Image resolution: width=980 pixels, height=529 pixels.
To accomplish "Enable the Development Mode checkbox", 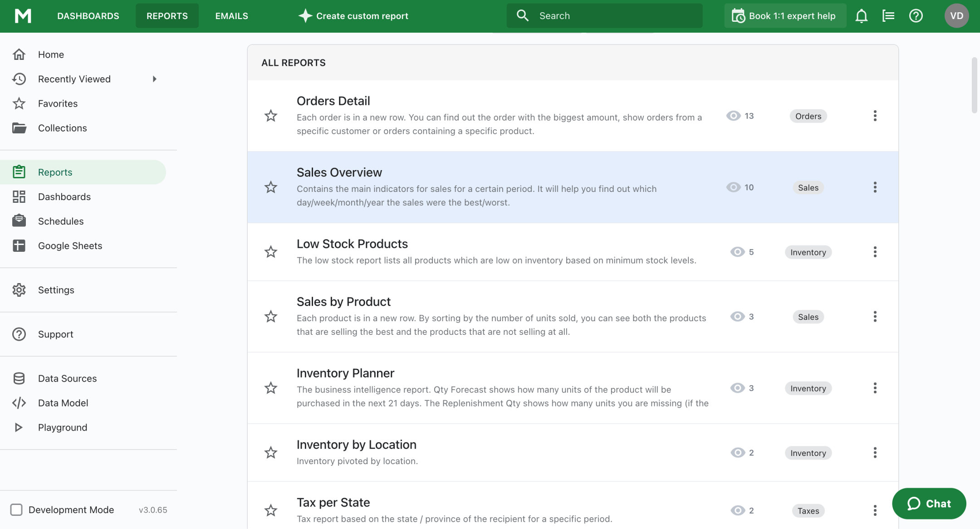I will [16, 509].
